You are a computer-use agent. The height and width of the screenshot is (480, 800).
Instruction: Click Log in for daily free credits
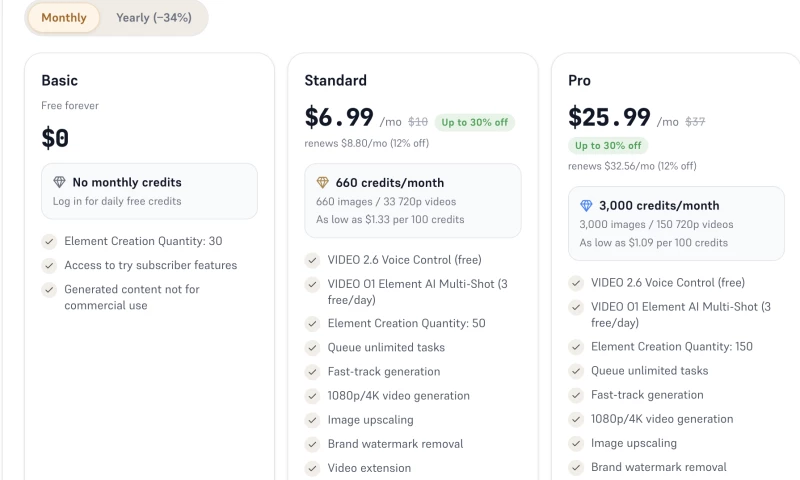117,201
